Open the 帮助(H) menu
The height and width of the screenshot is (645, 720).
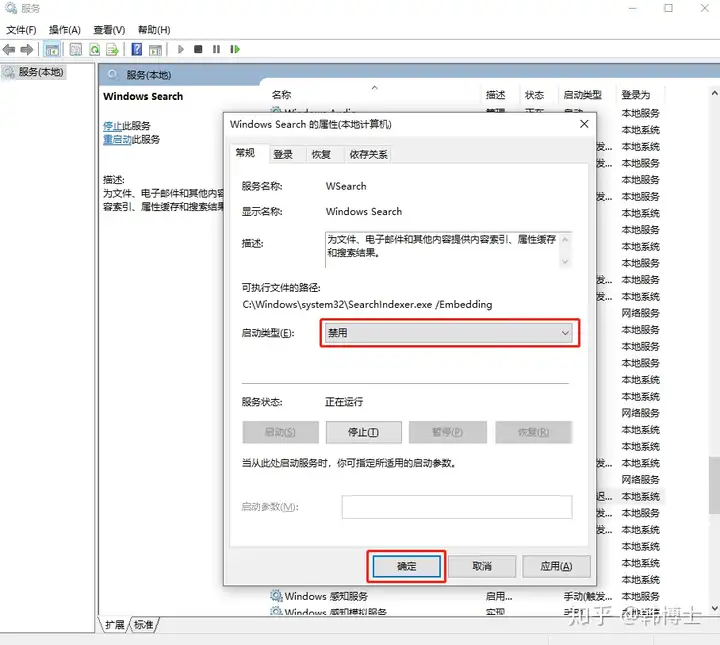tap(154, 30)
